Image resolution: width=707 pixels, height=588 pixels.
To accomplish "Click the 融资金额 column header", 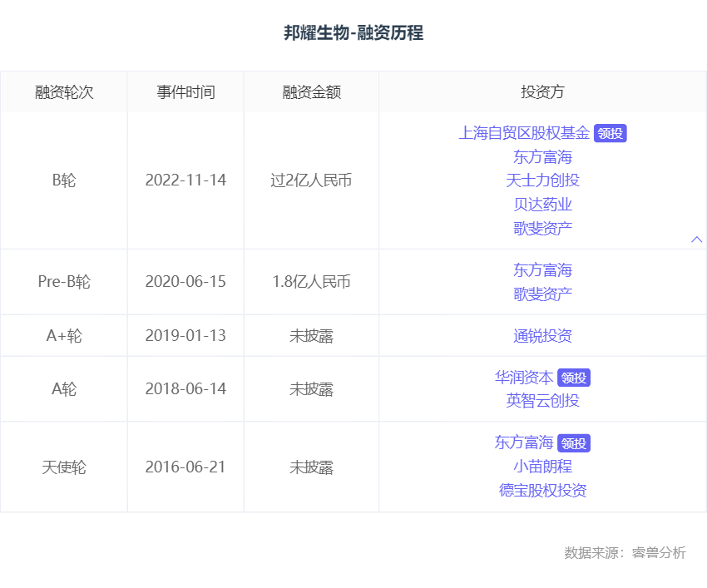I will click(x=312, y=92).
